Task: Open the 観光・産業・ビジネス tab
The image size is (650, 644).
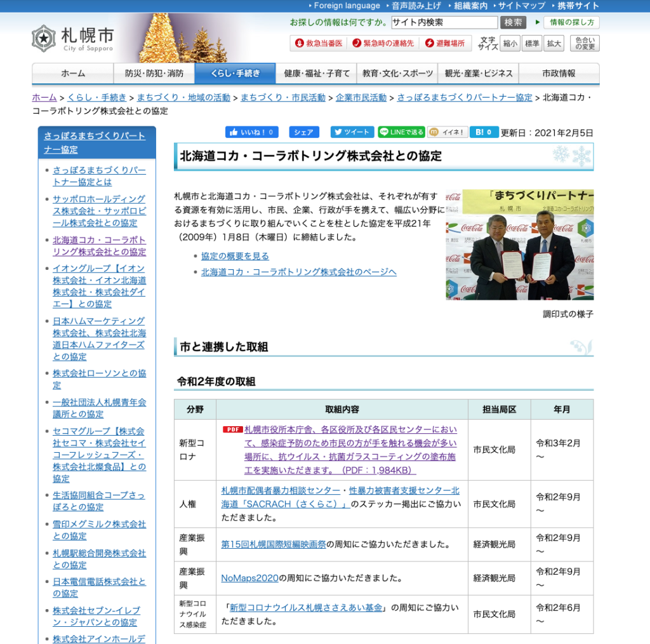Action: [x=479, y=74]
